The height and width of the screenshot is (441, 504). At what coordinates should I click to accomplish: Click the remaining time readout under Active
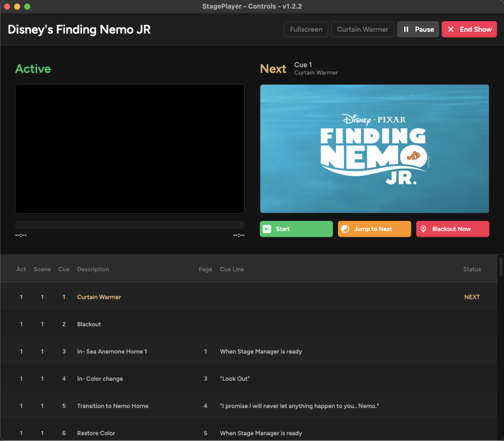point(239,235)
